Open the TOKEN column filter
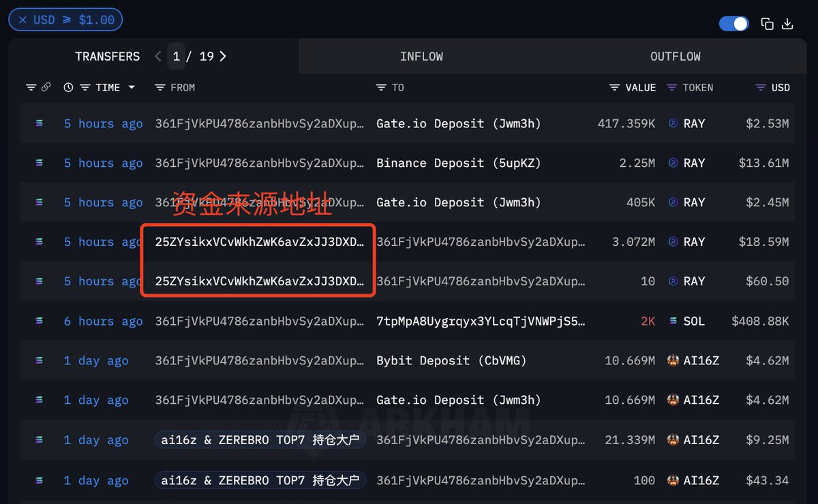The image size is (818, 504). pyautogui.click(x=672, y=87)
